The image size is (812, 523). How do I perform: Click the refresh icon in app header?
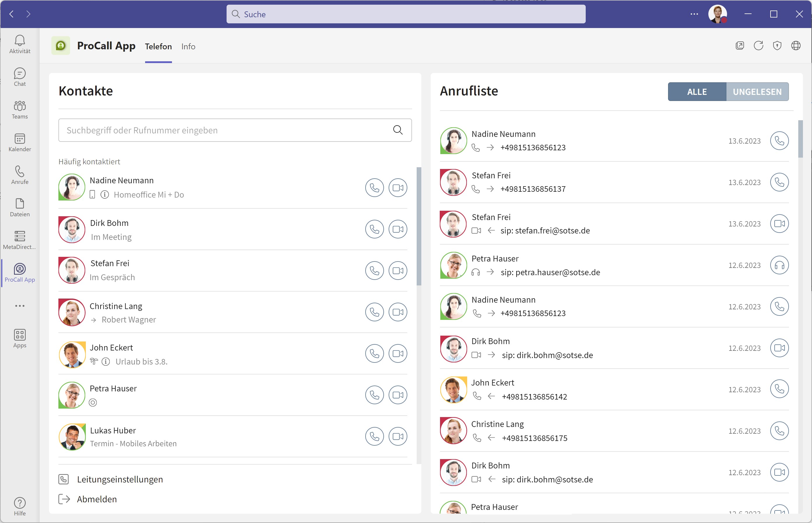[758, 46]
